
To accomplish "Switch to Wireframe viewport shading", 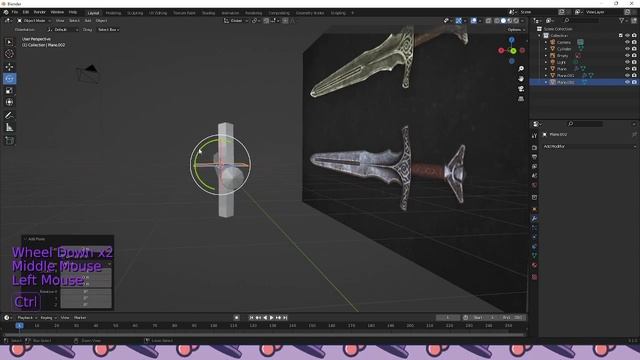I will pos(497,20).
